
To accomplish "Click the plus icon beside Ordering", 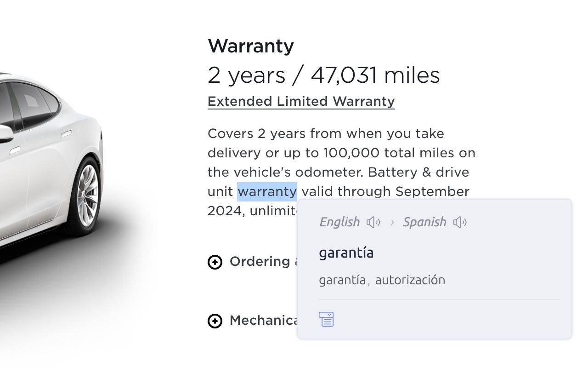I will click(x=215, y=262).
